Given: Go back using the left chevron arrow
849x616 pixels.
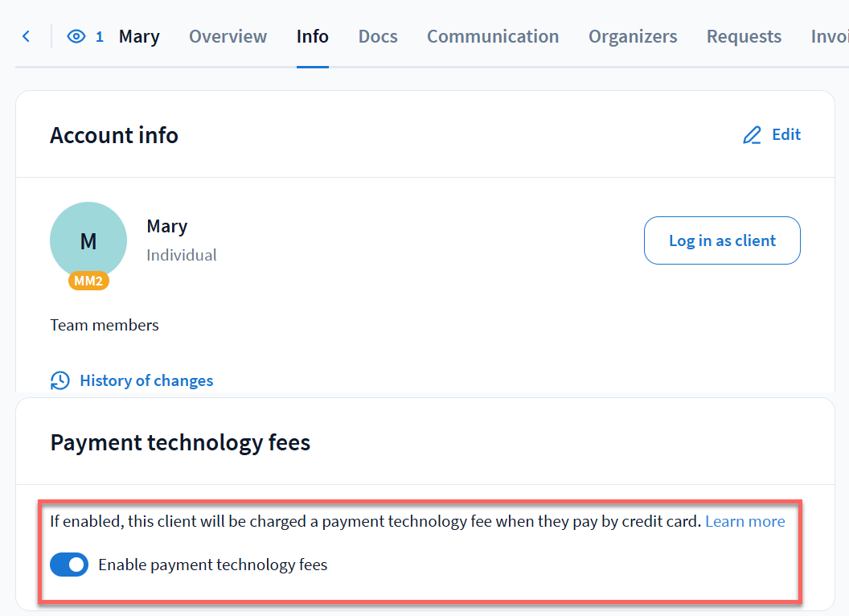Looking at the screenshot, I should [26, 36].
